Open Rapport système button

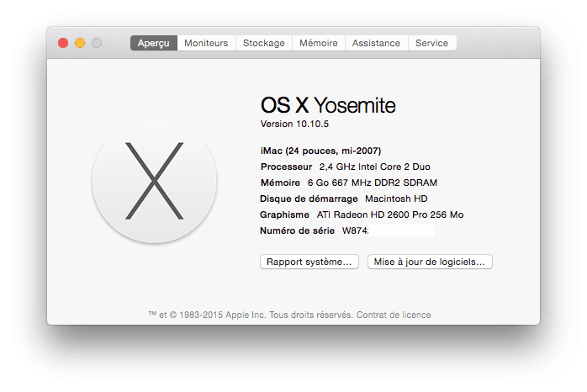(309, 262)
